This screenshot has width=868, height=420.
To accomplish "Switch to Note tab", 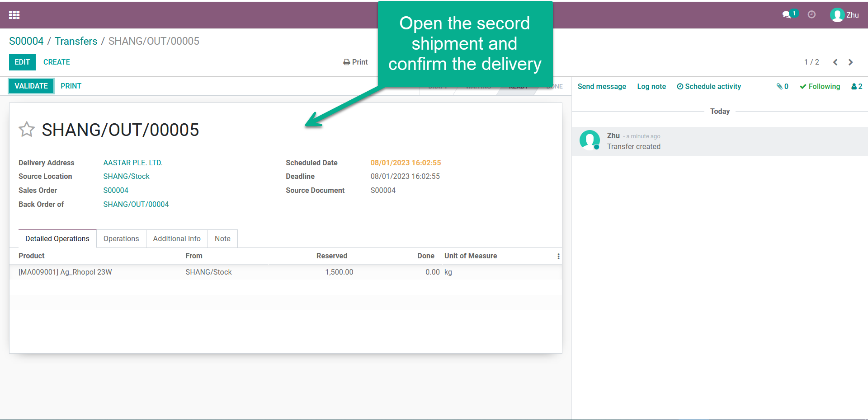I will coord(222,238).
